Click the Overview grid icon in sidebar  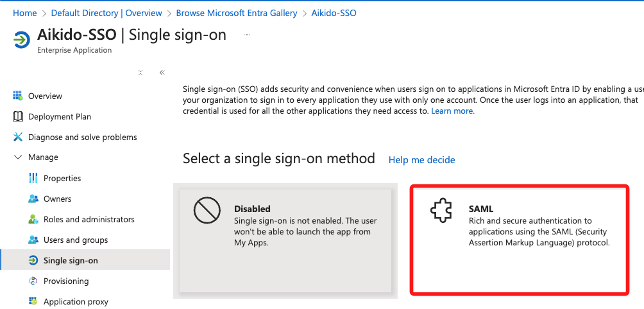(x=18, y=96)
